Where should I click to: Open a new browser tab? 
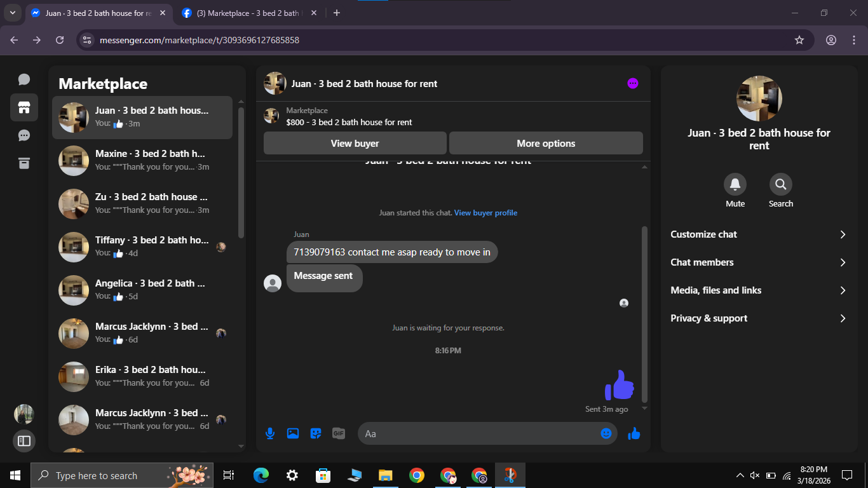[337, 13]
